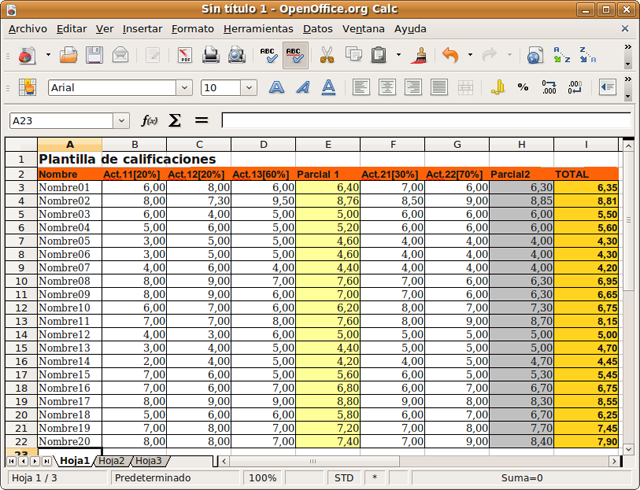Open the Formato menu
Screen dimensions: 640x490
(x=192, y=29)
